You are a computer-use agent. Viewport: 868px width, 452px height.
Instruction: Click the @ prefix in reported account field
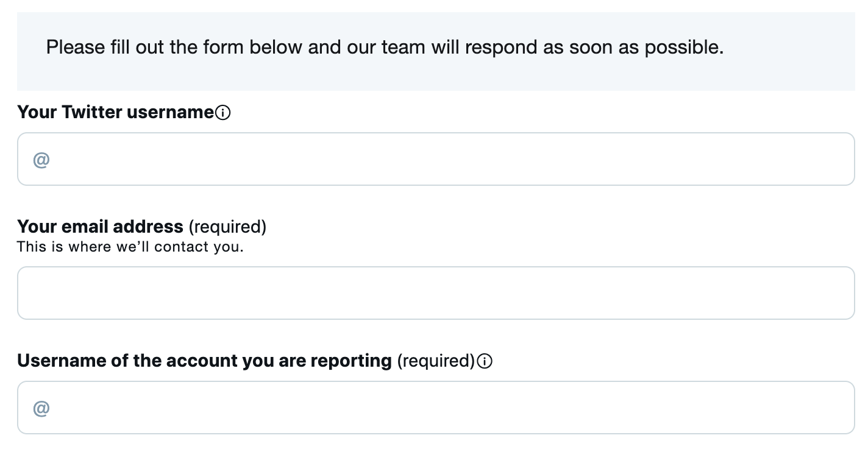point(41,408)
